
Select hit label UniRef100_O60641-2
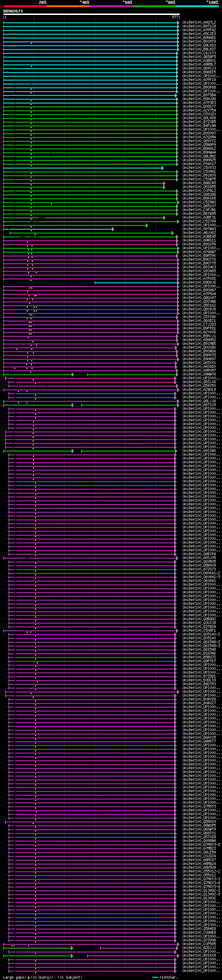pyautogui.click(x=201, y=573)
